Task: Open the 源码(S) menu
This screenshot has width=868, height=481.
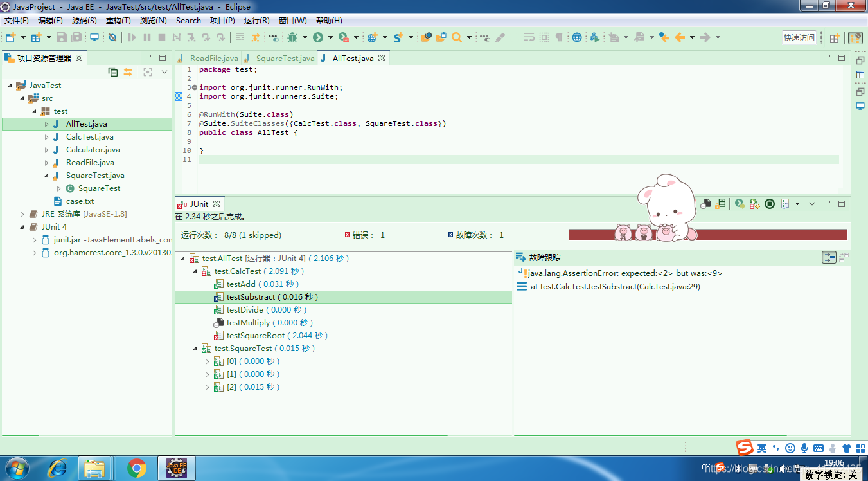Action: point(85,21)
